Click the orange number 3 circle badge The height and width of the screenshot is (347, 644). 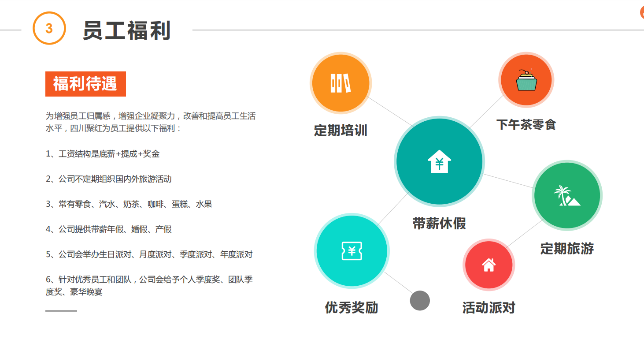point(49,29)
